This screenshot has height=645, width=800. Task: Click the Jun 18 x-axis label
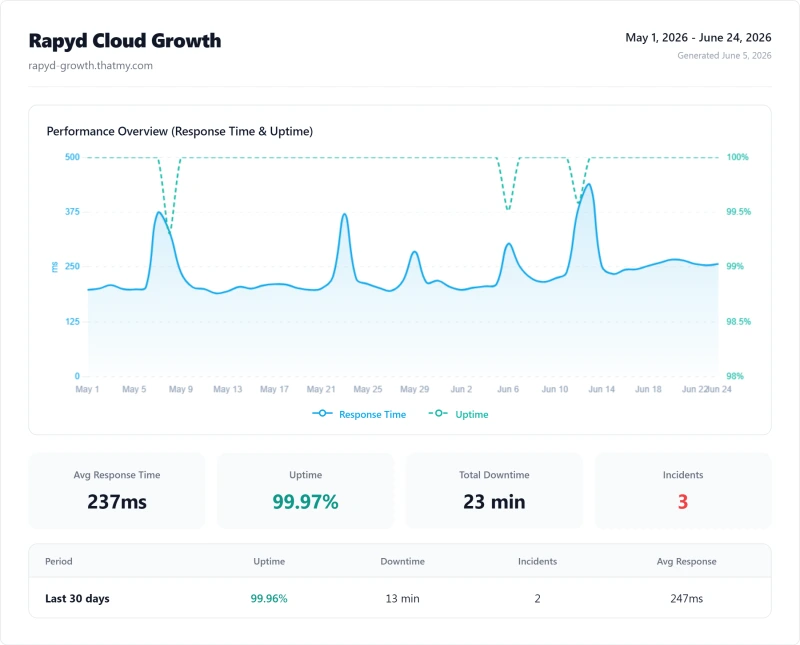(648, 389)
